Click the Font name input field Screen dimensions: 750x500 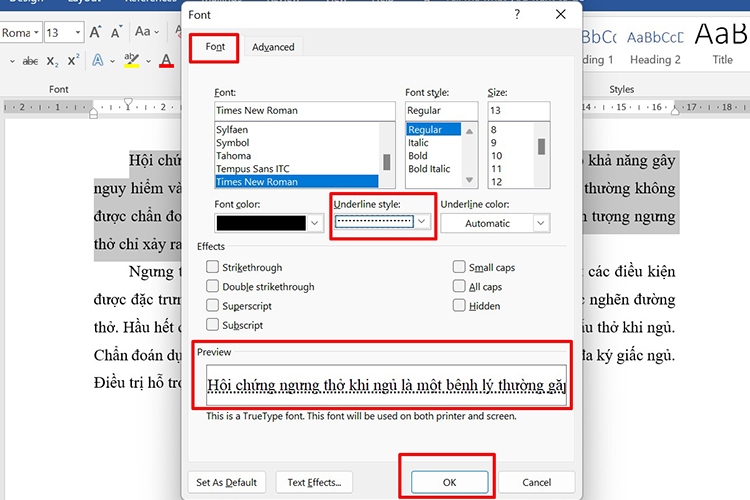point(304,111)
